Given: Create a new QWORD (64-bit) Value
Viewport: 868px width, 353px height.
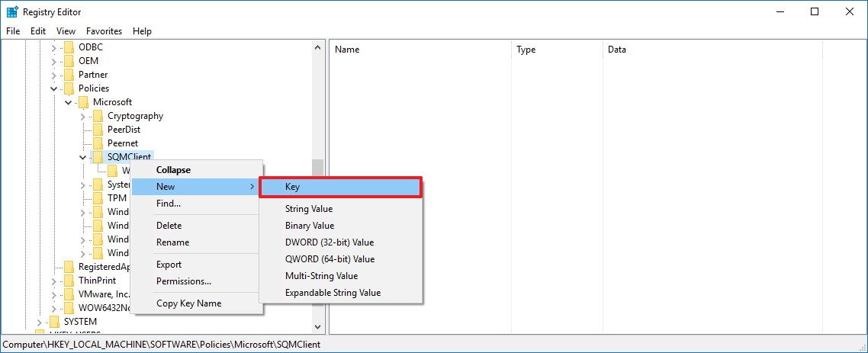Looking at the screenshot, I should click(341, 259).
